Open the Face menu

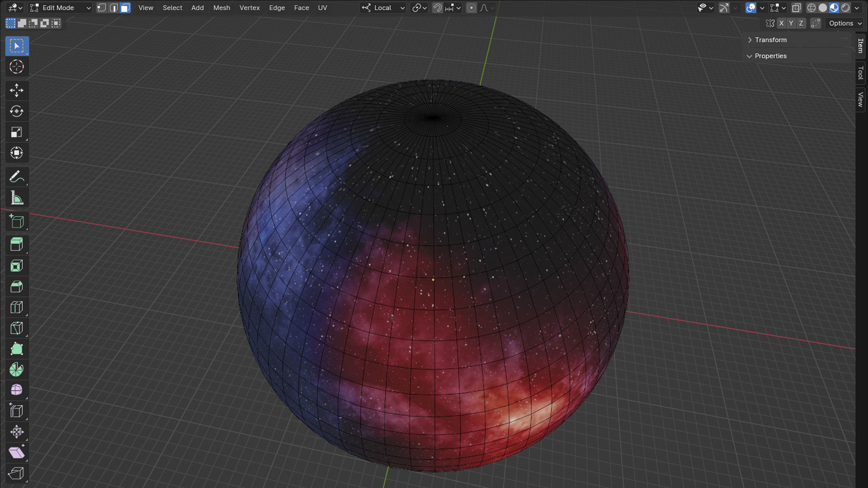coord(302,8)
